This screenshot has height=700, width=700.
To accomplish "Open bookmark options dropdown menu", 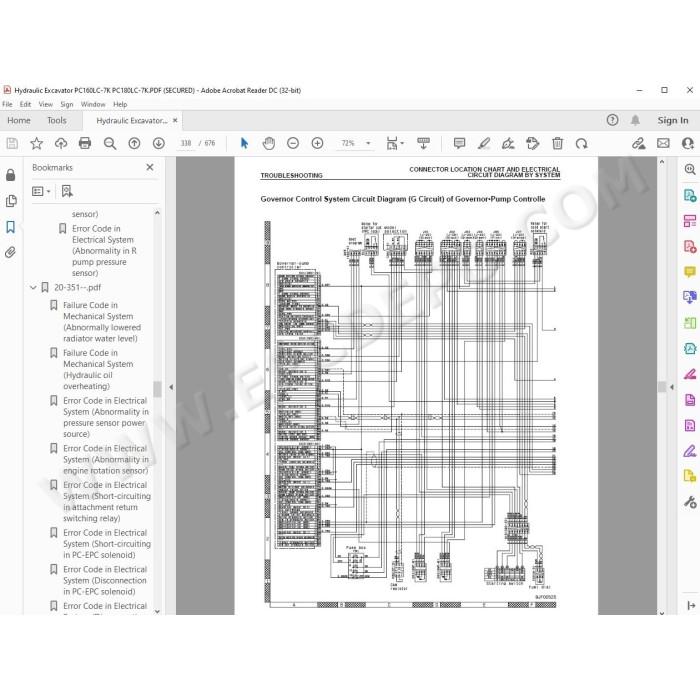I will click(41, 192).
